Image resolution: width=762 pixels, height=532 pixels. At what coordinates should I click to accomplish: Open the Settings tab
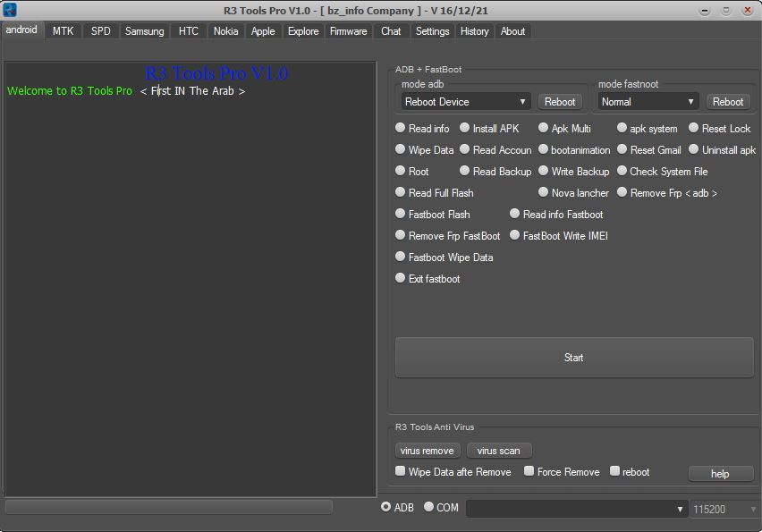pyautogui.click(x=433, y=31)
